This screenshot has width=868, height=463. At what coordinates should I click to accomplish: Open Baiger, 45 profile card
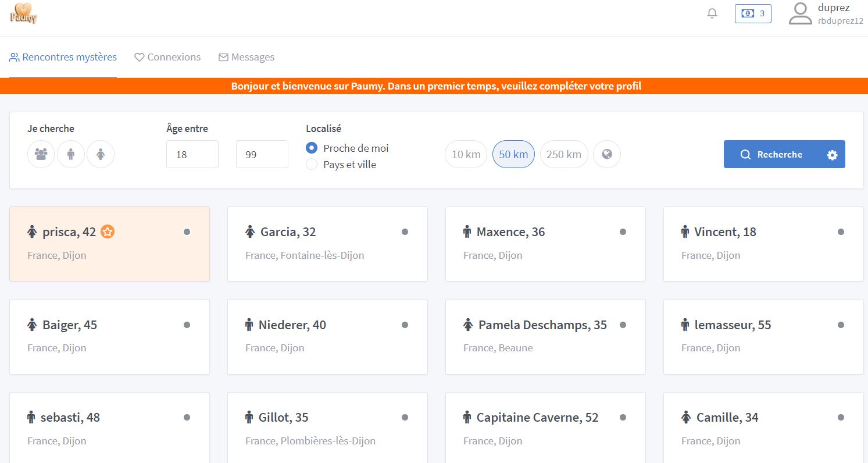click(109, 337)
